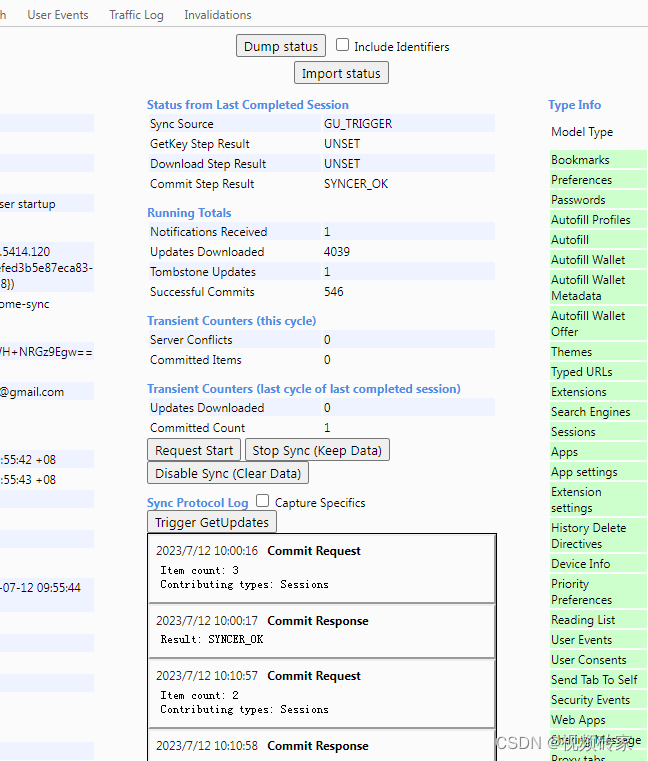Click the GetKey Step Result label
Image resolution: width=648 pixels, height=761 pixels.
tap(199, 144)
